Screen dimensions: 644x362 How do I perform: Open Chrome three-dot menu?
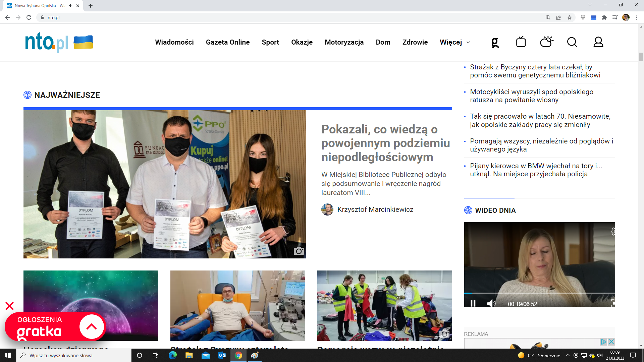637,17
